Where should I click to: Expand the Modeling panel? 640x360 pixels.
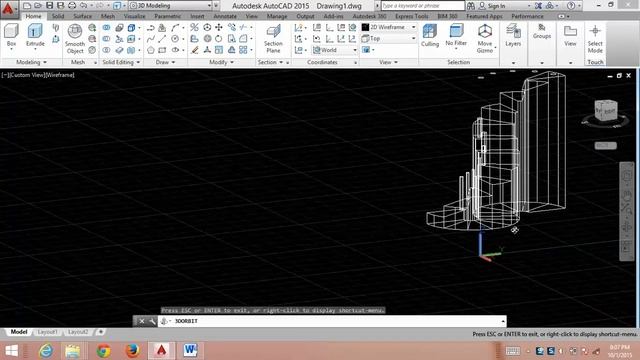pos(31,62)
